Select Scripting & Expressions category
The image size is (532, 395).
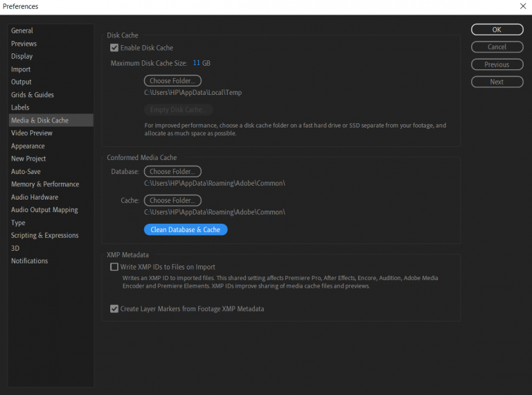click(x=45, y=236)
